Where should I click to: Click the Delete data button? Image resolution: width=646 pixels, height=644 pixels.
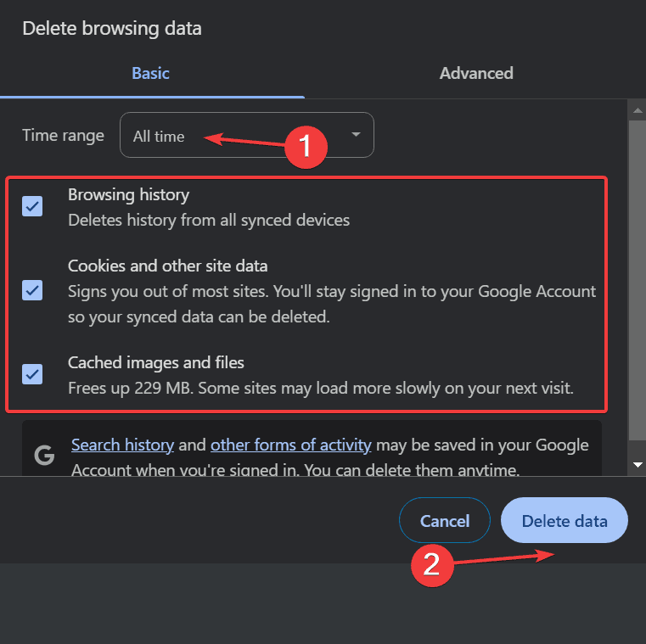(564, 520)
